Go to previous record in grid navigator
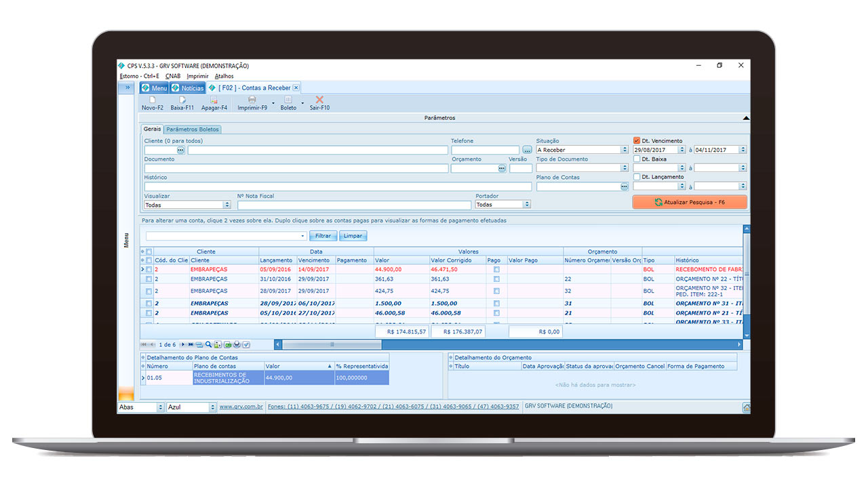Viewport: 868px width, 488px height. click(152, 345)
